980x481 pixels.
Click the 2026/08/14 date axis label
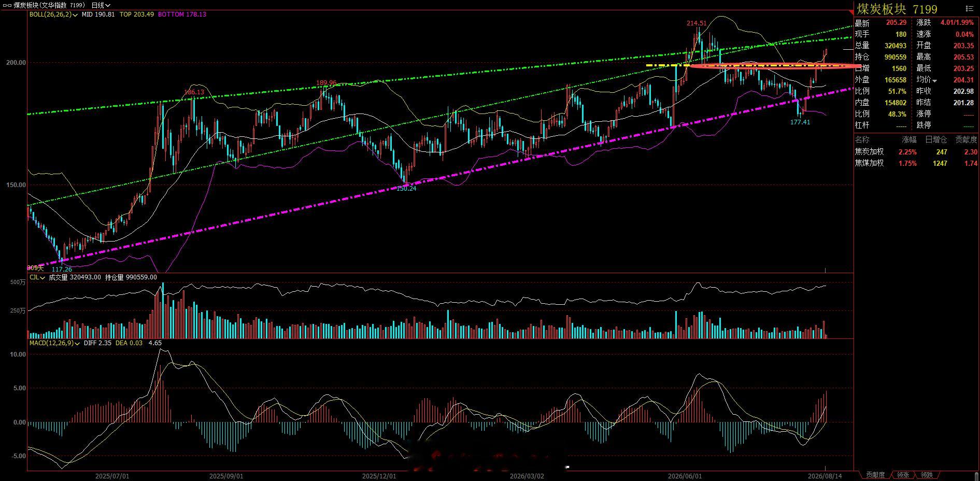825,476
